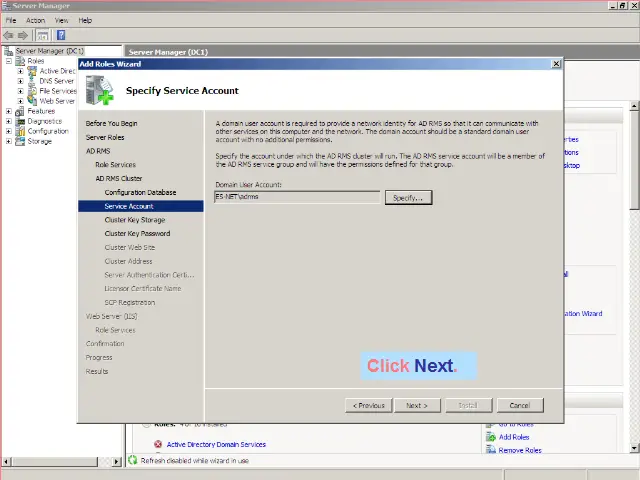The image size is (640, 480).
Task: Click the Configuration node icon
Action: (20, 131)
